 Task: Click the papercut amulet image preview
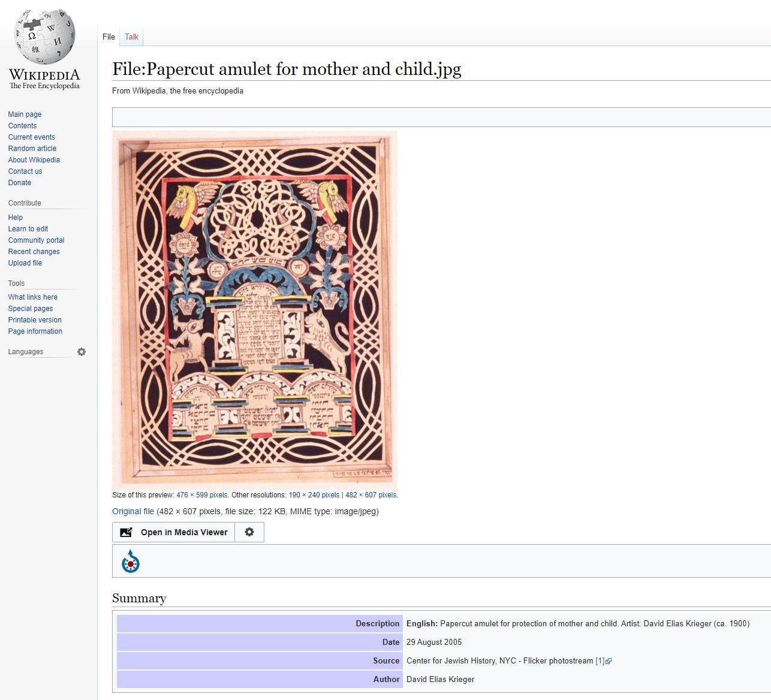255,309
